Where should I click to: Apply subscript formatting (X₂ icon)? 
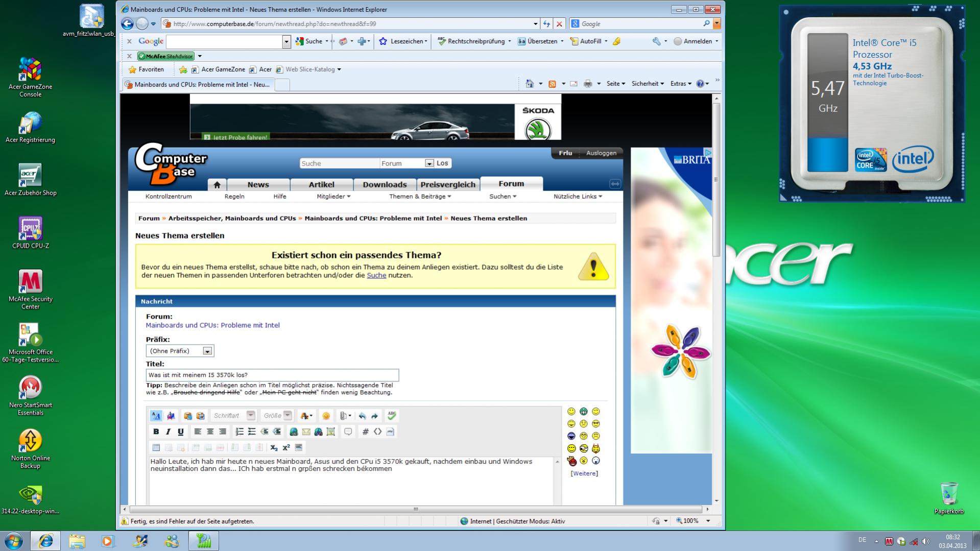tap(274, 447)
